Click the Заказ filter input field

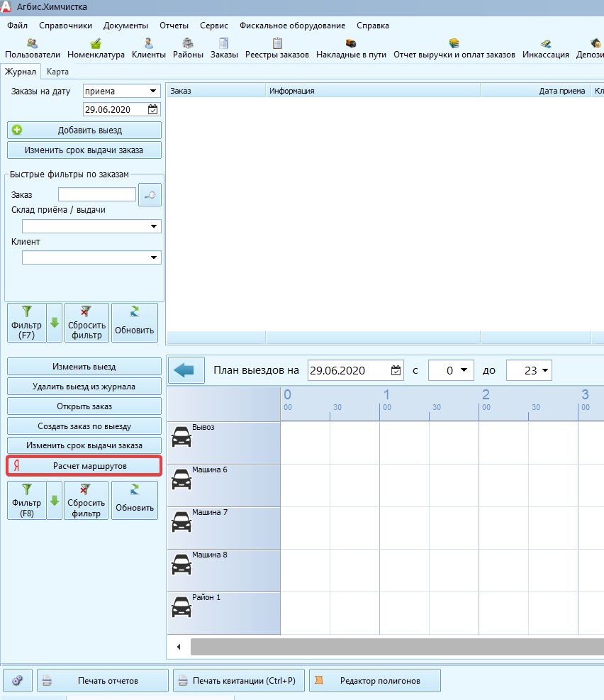coord(97,194)
